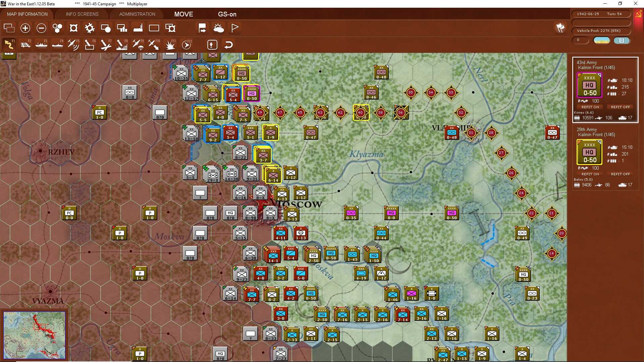This screenshot has width=644, height=362.
Task: Click leader name Belov (5.0)
Action: click(x=583, y=179)
